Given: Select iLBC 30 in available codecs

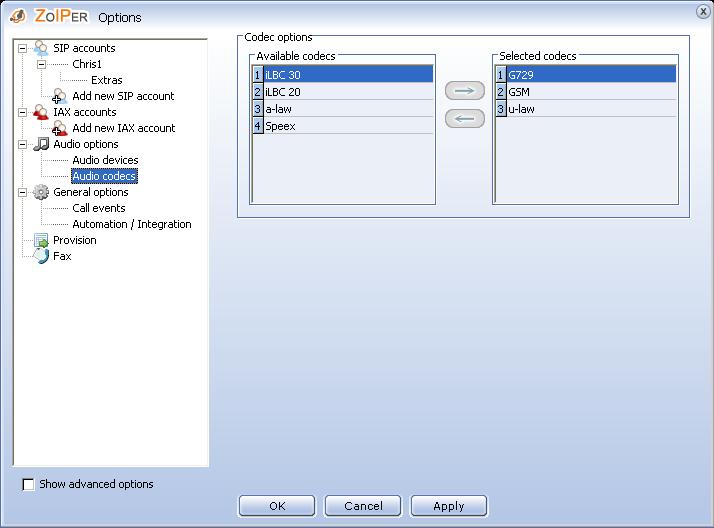Looking at the screenshot, I should pos(342,75).
